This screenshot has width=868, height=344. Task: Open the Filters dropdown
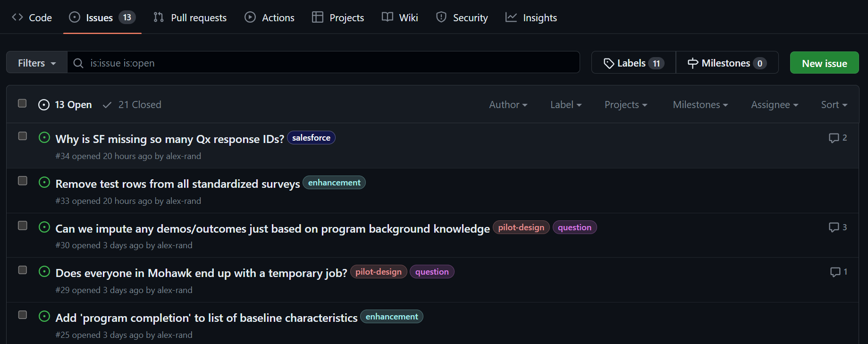pyautogui.click(x=37, y=63)
